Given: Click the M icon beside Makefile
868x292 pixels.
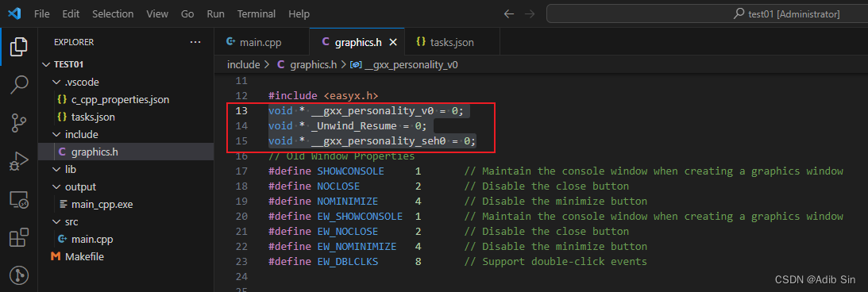Looking at the screenshot, I should coord(55,256).
